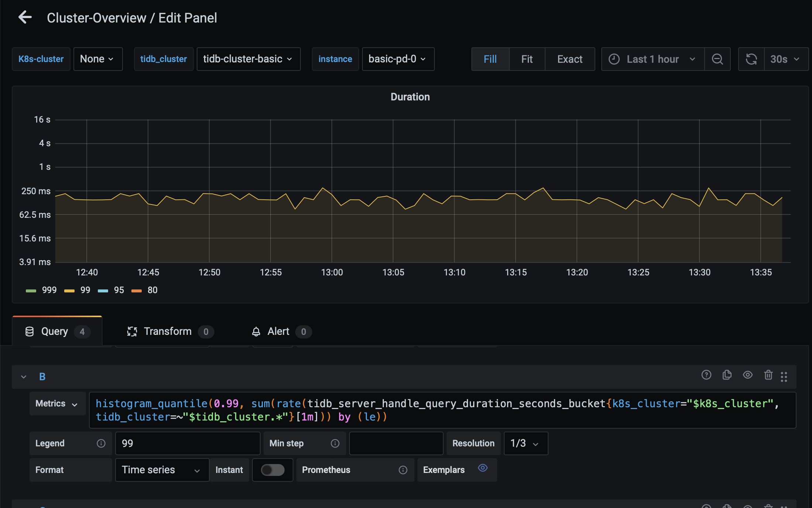Screen dimensions: 812x508
Task: Open query B help icon
Action: click(x=706, y=375)
